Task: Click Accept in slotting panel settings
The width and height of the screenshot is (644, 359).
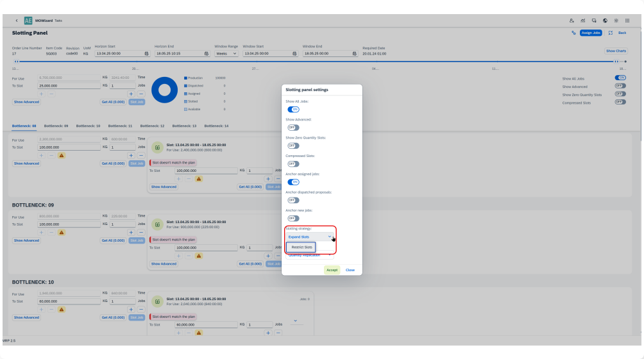Action: pyautogui.click(x=332, y=270)
